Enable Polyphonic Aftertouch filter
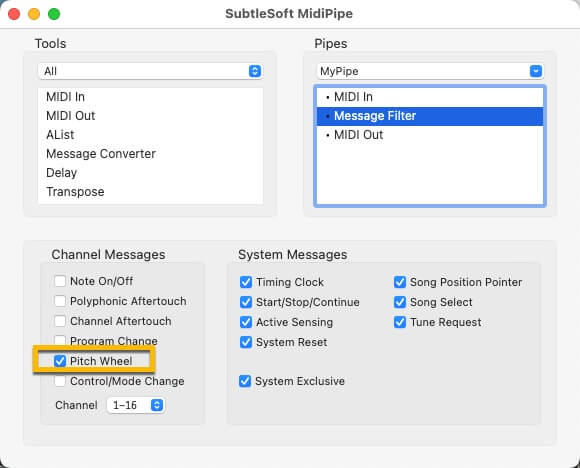Image resolution: width=580 pixels, height=468 pixels. 60,301
